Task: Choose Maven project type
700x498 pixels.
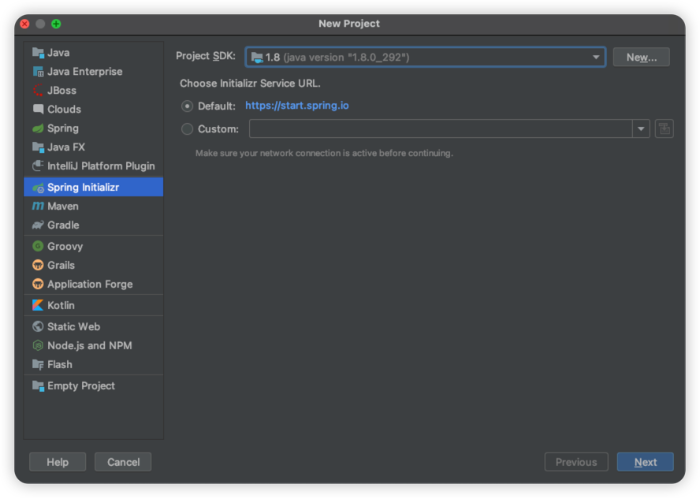Action: coord(94,206)
